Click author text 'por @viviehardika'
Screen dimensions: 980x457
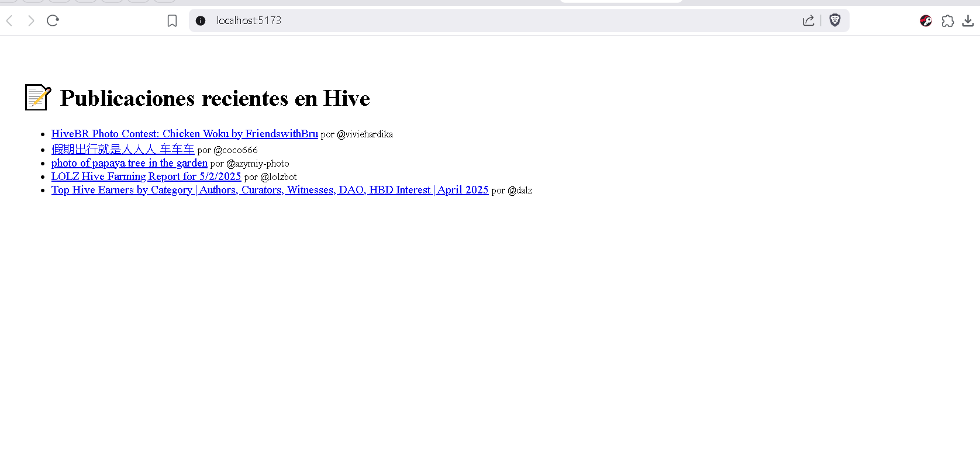click(357, 134)
